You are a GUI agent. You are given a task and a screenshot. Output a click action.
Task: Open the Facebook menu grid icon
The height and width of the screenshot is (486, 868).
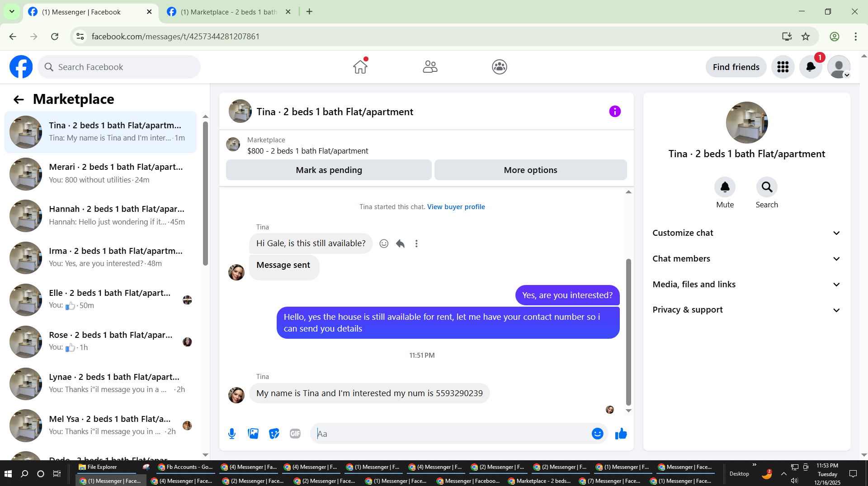tap(783, 67)
